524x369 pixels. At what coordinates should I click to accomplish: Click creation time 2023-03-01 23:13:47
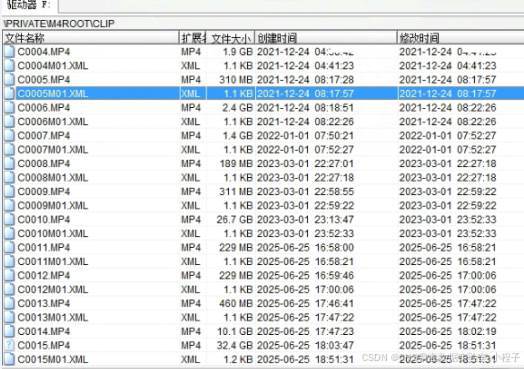[x=305, y=220]
